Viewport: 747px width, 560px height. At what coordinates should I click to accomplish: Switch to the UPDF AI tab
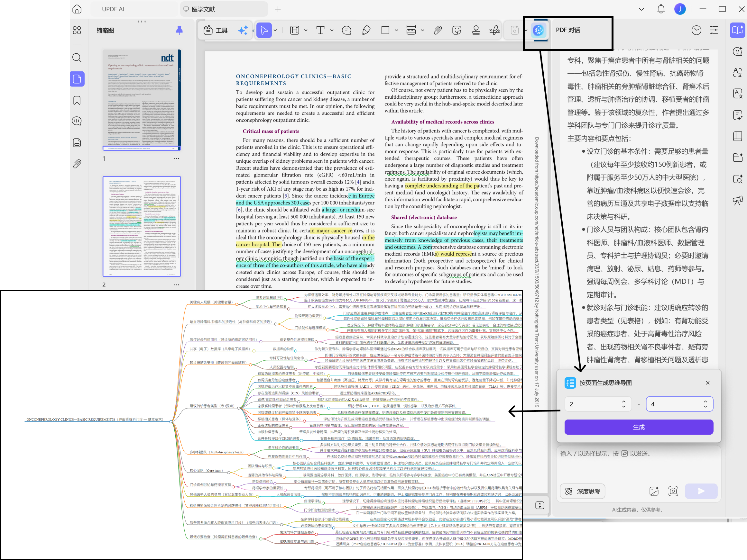click(x=113, y=9)
